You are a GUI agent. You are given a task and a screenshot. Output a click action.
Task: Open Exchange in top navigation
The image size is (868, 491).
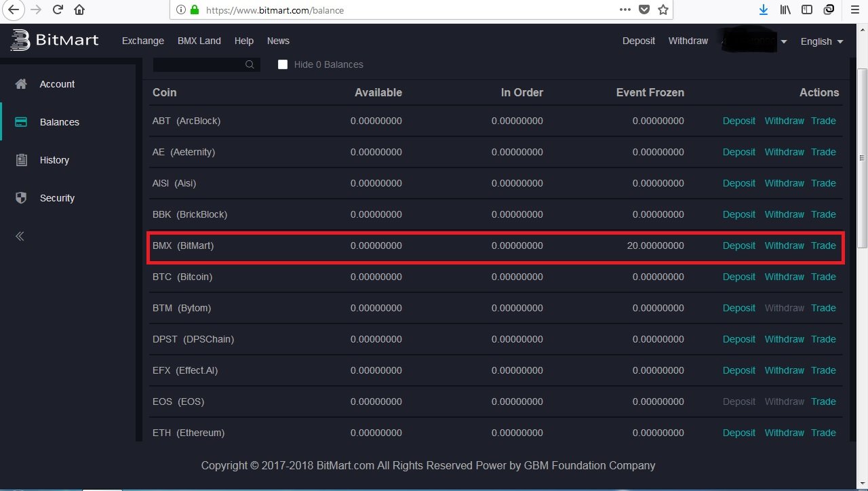point(143,41)
